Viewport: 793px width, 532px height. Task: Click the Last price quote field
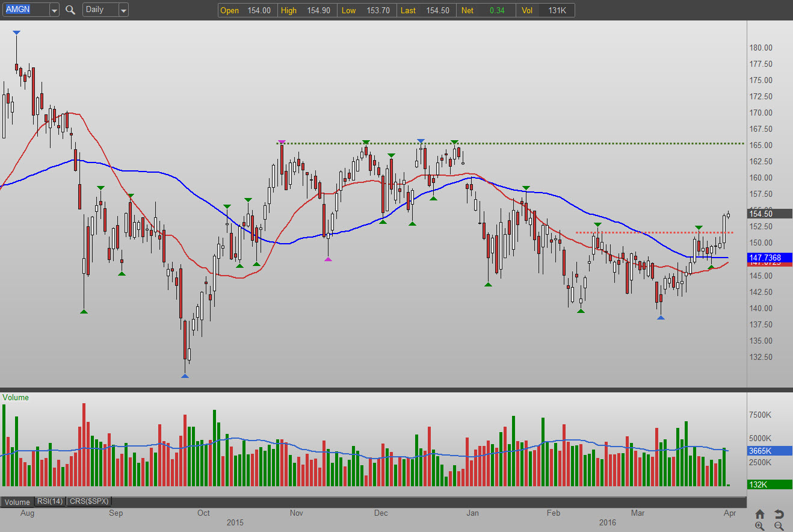pyautogui.click(x=426, y=10)
